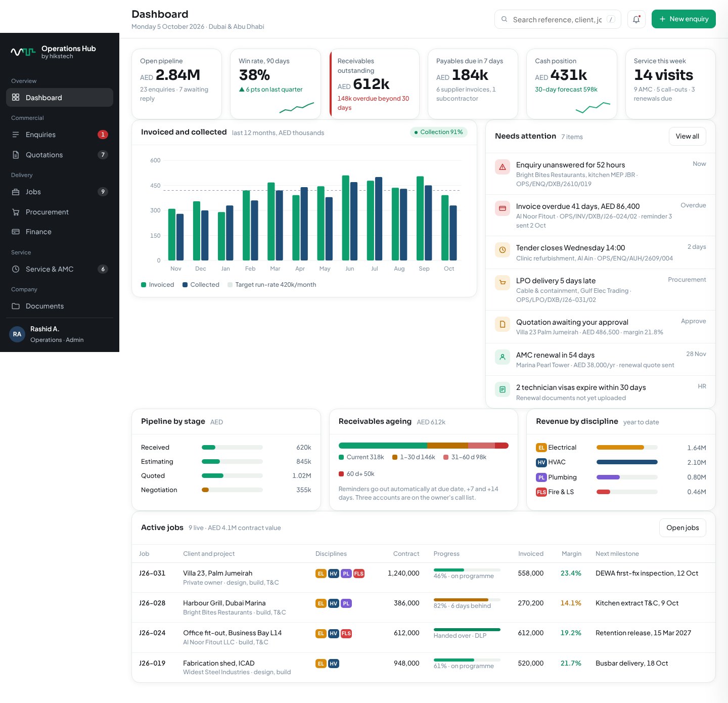Click the search reference input field

pyautogui.click(x=558, y=19)
